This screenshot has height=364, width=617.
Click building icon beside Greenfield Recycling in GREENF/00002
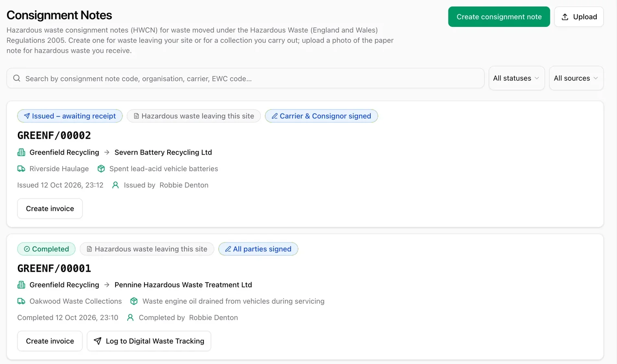[x=21, y=152]
